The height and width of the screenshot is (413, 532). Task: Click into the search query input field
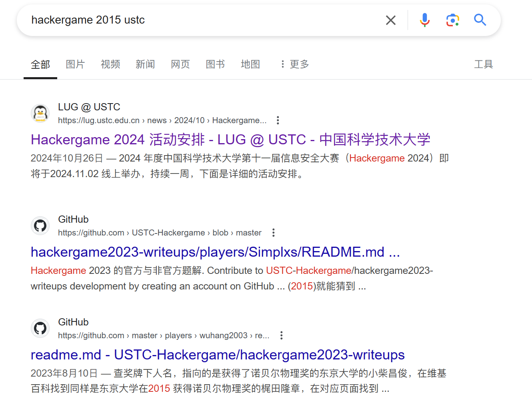(x=200, y=20)
